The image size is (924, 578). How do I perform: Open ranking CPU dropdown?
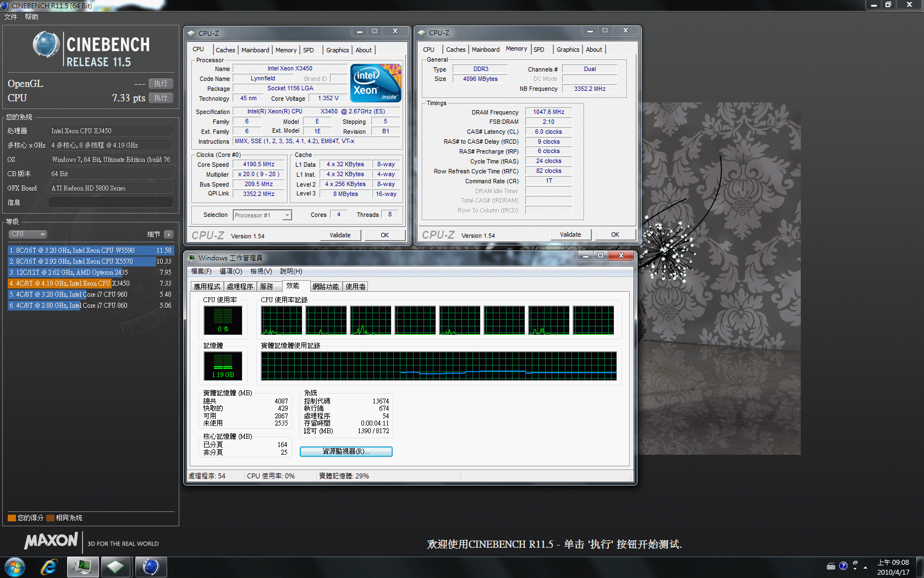tap(28, 234)
